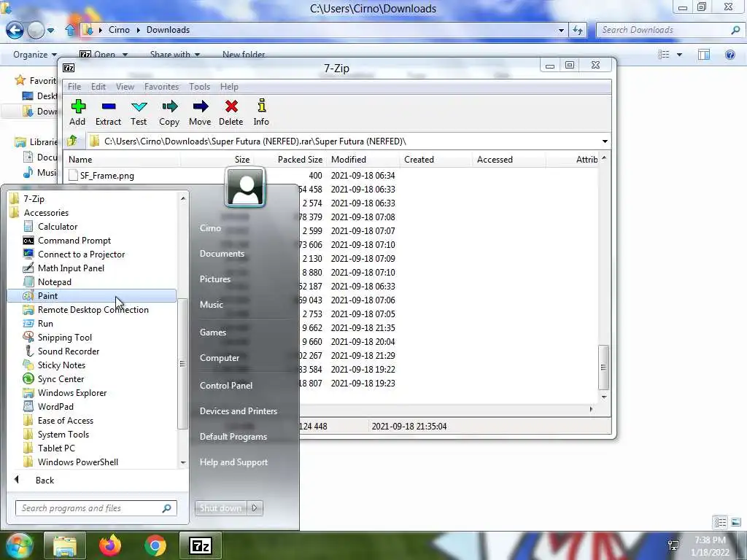Open the 7-Zip Help menu

[229, 87]
